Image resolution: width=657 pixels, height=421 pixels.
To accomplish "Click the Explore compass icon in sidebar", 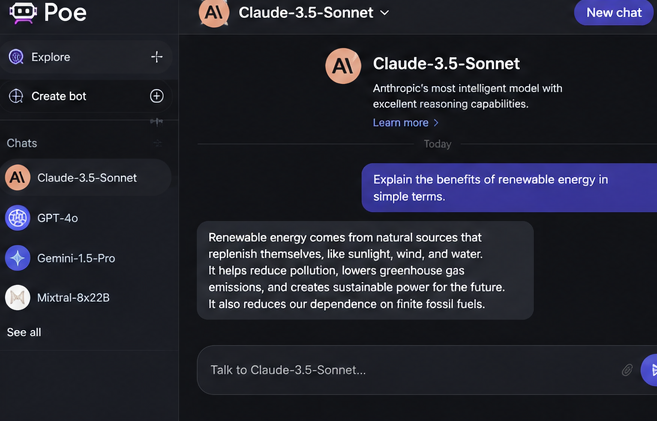I will [x=16, y=57].
